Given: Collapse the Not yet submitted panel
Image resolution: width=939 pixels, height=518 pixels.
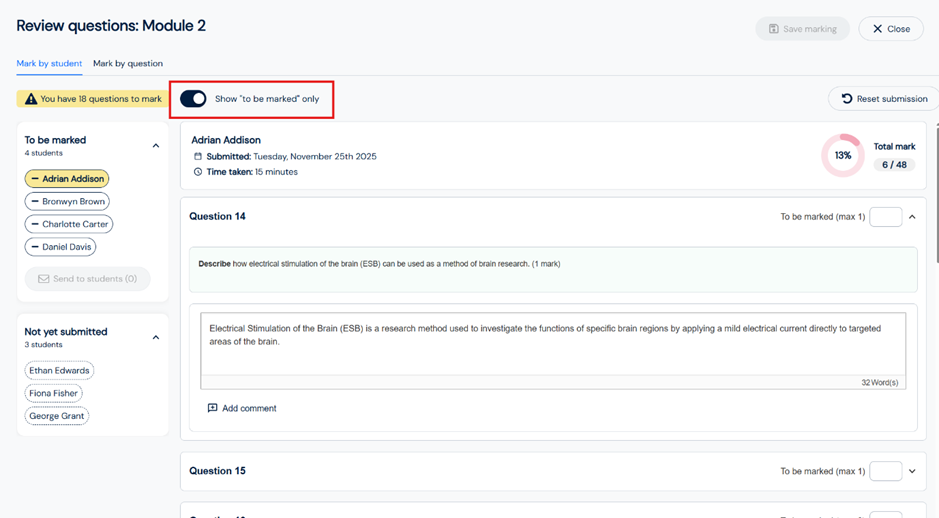Looking at the screenshot, I should tap(156, 337).
